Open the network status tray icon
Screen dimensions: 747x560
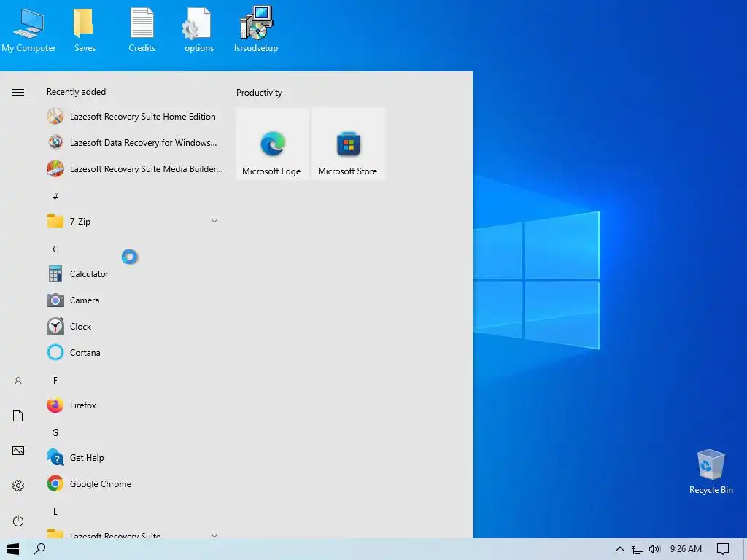pos(637,549)
